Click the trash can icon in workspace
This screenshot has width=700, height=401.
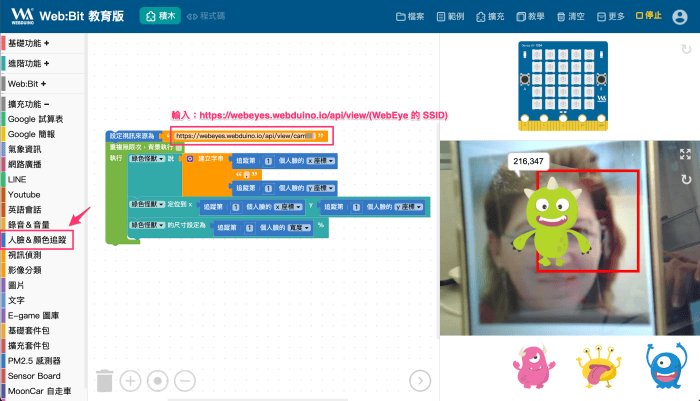(x=104, y=380)
